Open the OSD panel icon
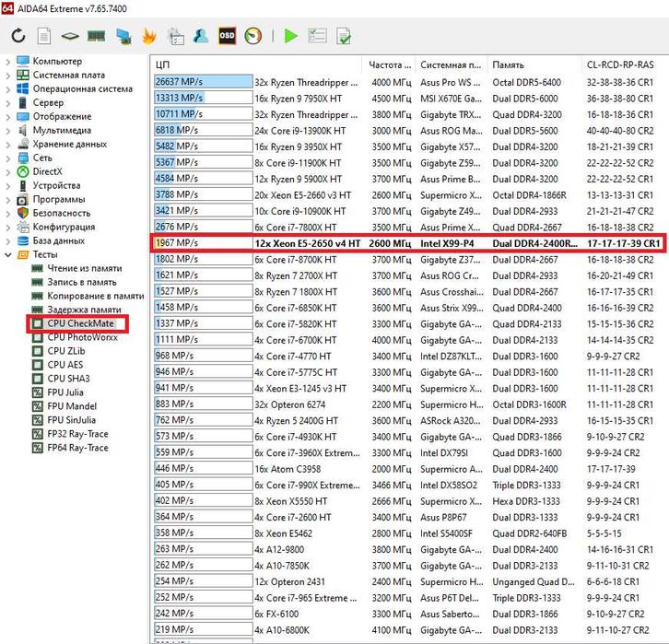This screenshot has width=669, height=644. 227,37
